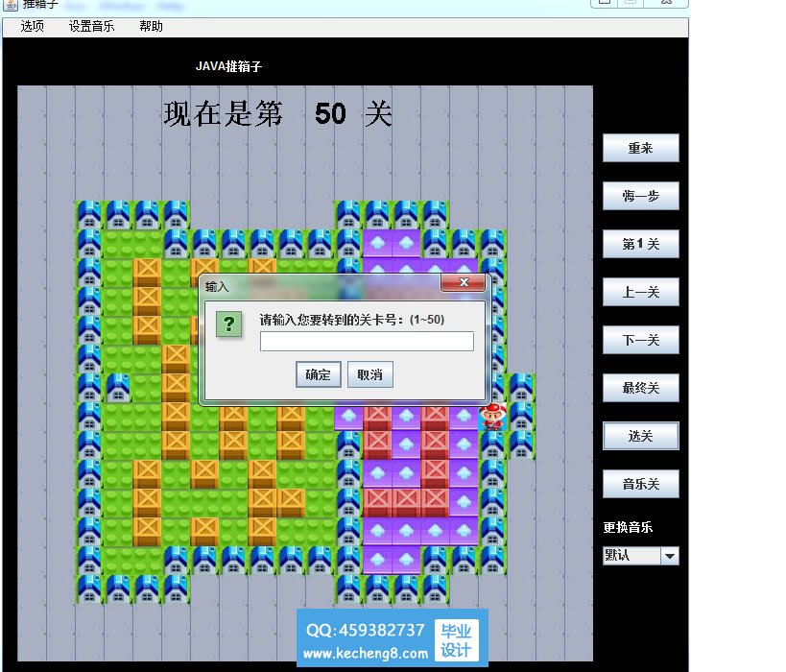
Task: Click the 选关 level select button
Action: coord(641,436)
